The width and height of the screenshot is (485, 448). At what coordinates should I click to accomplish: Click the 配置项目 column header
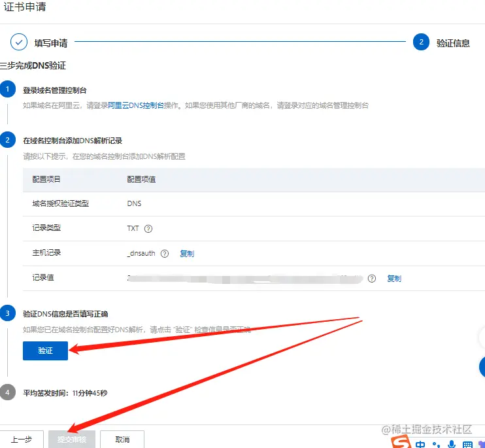coord(46,179)
